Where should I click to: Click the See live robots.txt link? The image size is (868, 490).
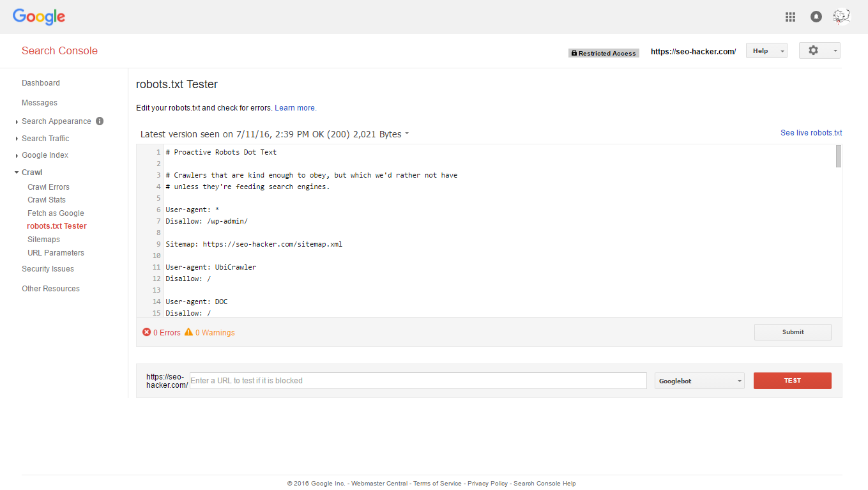click(x=811, y=133)
